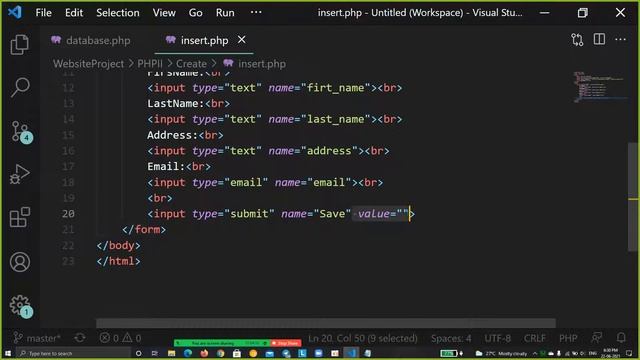The height and width of the screenshot is (360, 640).
Task: Change end of line via CRLF
Action: 534,338
